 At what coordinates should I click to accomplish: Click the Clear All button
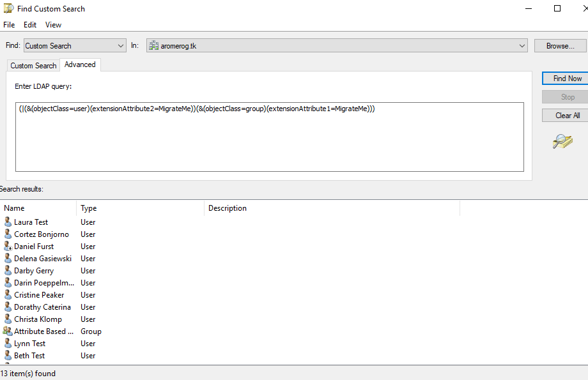[x=567, y=116]
